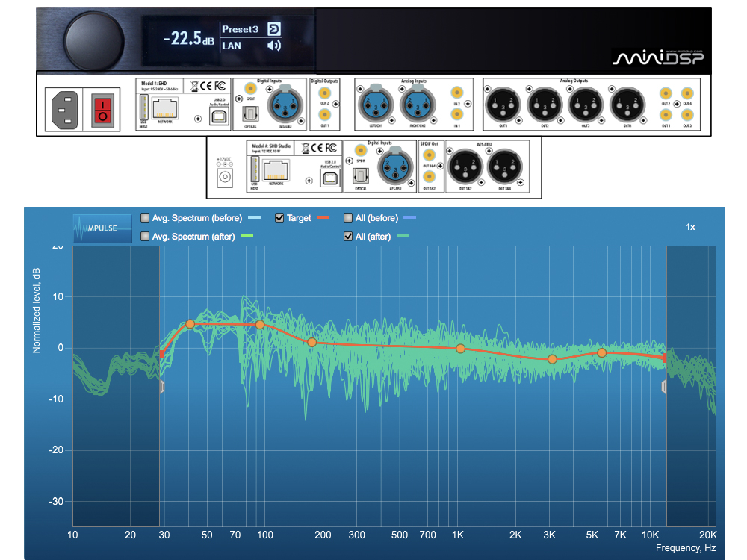Viewport: 747px width, 560px height.
Task: Click the speaker icon on the display
Action: coord(274,46)
